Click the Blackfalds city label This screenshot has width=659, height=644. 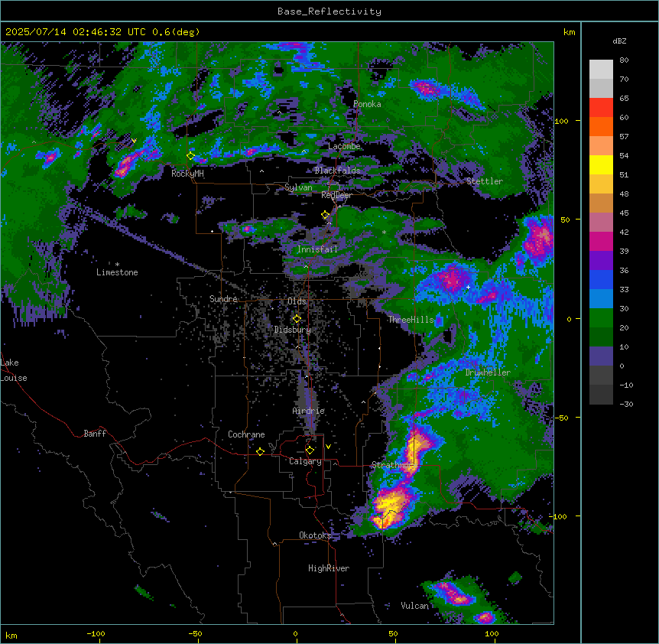[337, 171]
